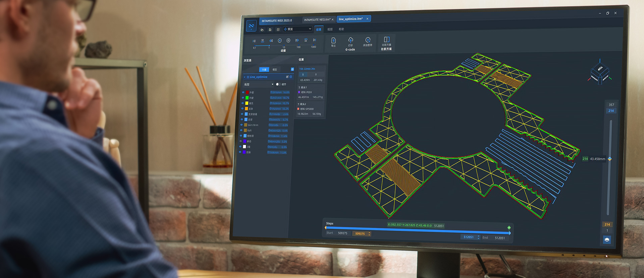
Task: Click the print G-code upload icon
Action: 351,40
